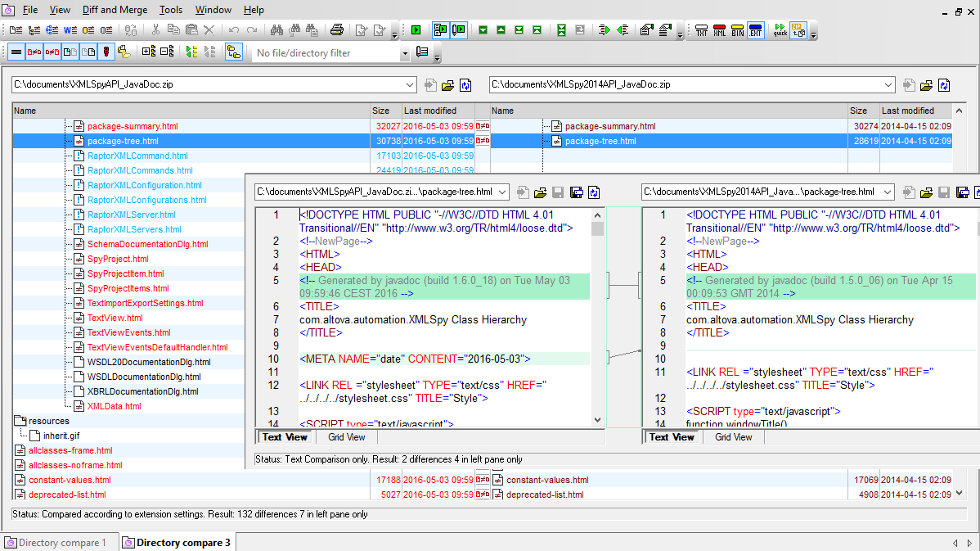This screenshot has width=980, height=551.
Task: Toggle showing non-comparable files red icon
Action: [106, 52]
